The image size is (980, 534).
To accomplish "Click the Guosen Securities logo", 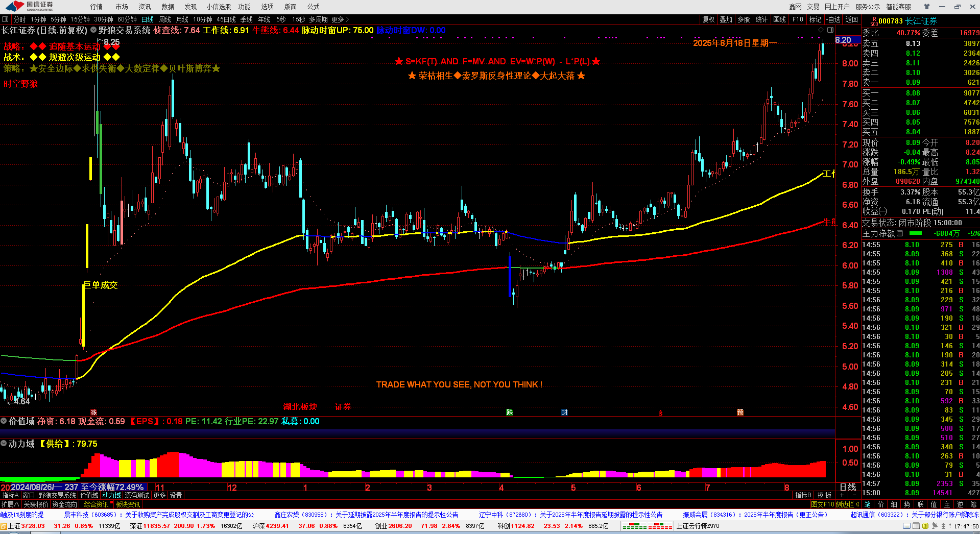I will [30, 6].
